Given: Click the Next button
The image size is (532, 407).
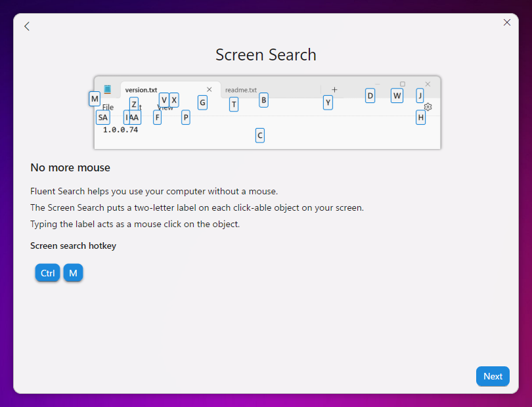Looking at the screenshot, I should tap(493, 376).
